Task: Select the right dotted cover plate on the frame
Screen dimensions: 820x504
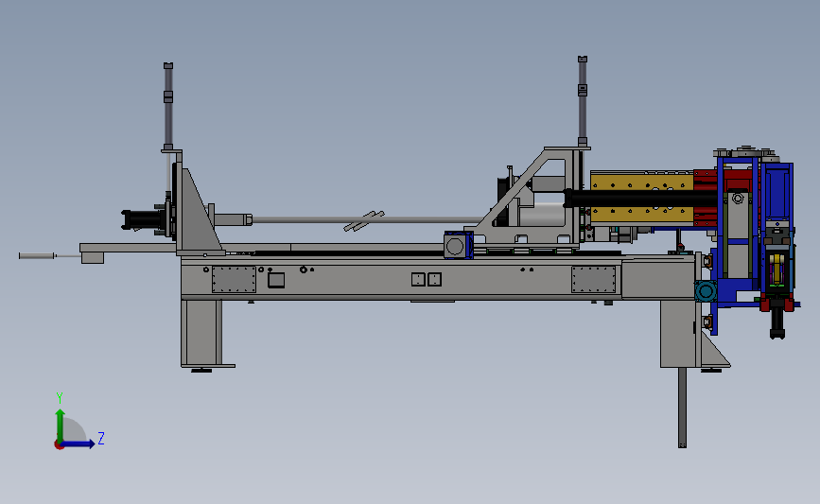Action: pos(594,279)
